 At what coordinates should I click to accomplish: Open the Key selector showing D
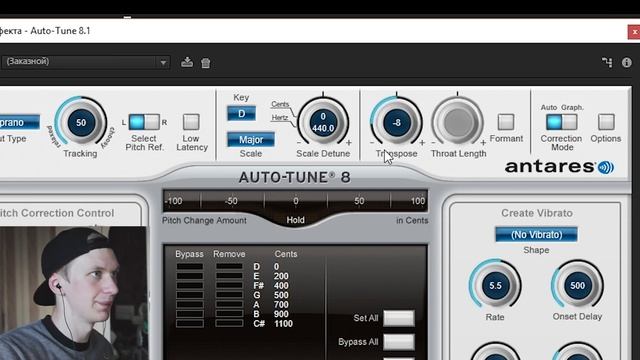tap(242, 113)
